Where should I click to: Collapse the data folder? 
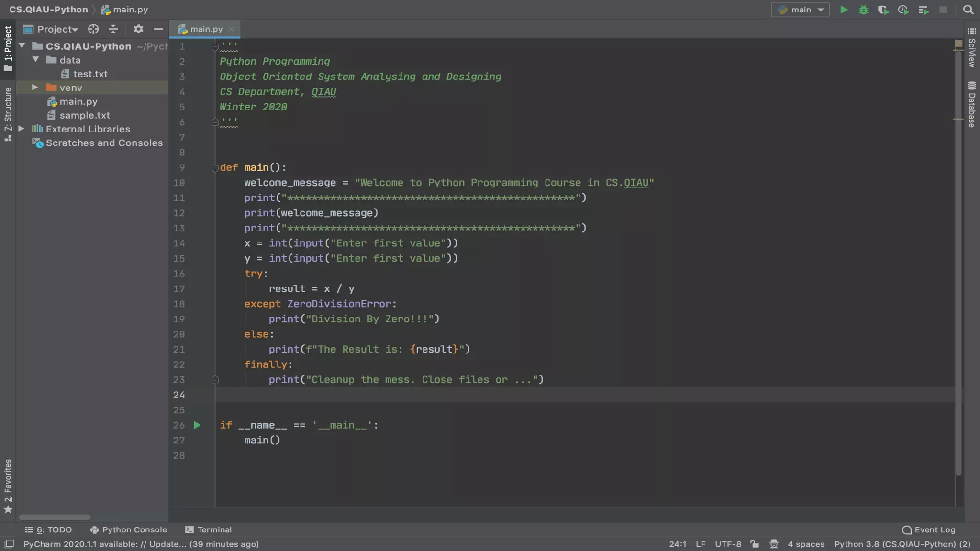point(36,60)
